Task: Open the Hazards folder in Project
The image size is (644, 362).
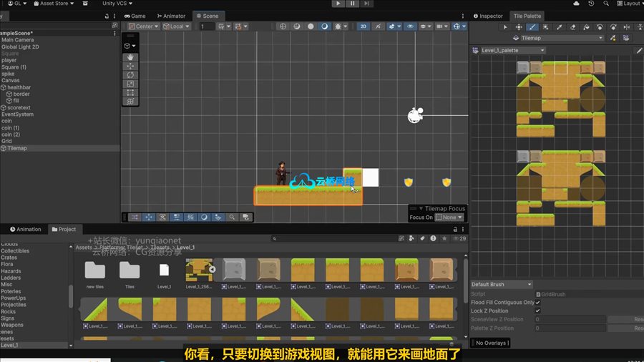Action: pyautogui.click(x=11, y=272)
